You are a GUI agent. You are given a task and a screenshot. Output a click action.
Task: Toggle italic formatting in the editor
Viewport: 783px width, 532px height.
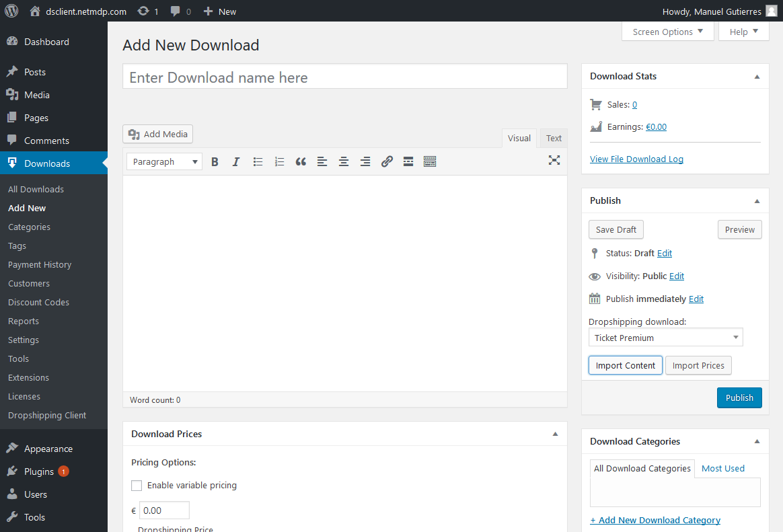coord(236,161)
